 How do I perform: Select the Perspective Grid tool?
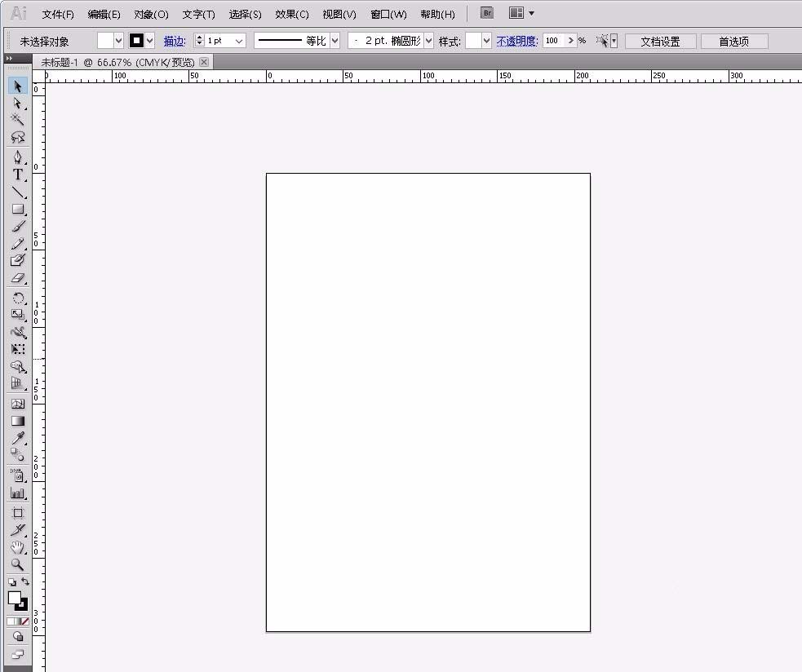pos(18,383)
